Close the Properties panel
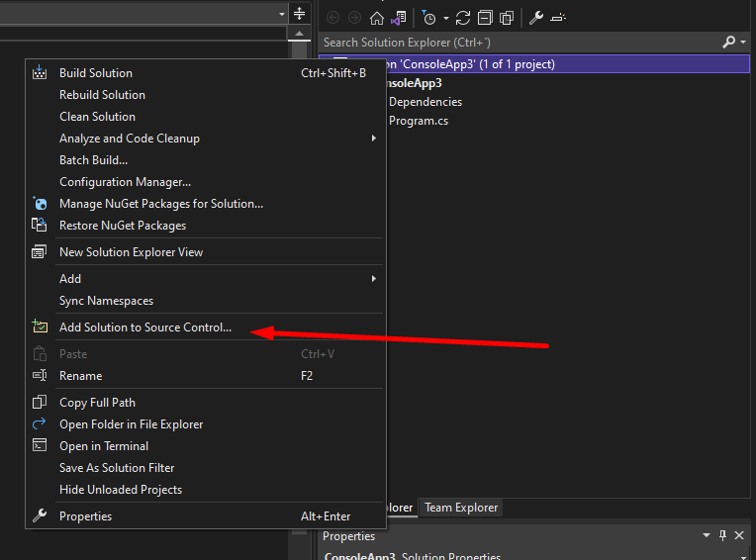The height and width of the screenshot is (560, 756). (739, 535)
